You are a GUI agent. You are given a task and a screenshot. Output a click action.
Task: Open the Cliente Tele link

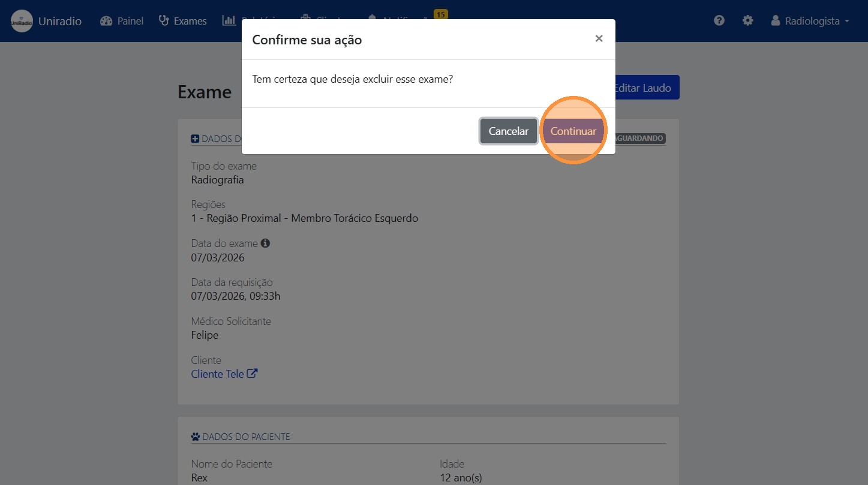pos(217,373)
